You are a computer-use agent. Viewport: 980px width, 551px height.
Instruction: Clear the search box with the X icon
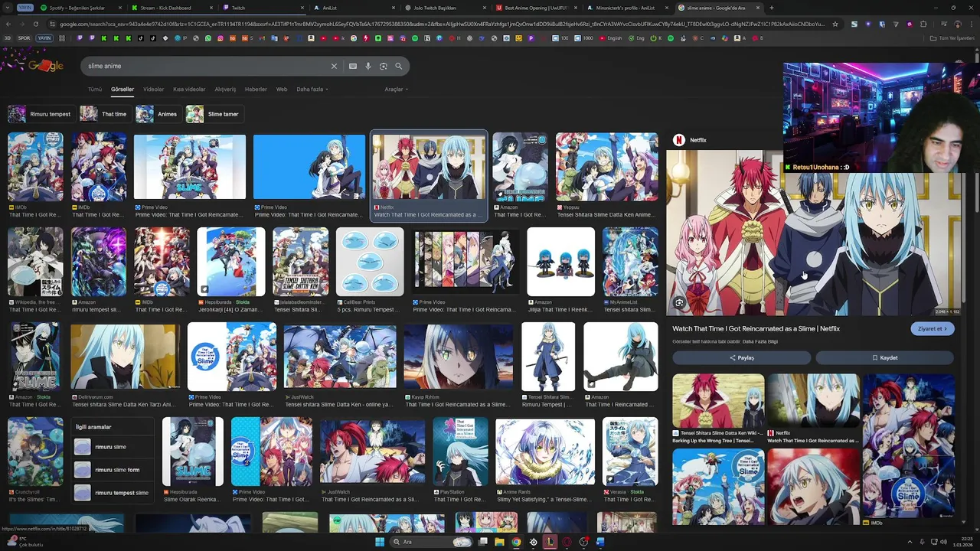point(334,67)
